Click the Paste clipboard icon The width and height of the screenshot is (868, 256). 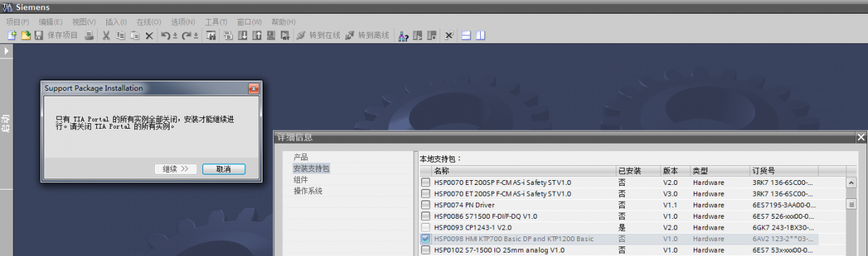(x=135, y=35)
